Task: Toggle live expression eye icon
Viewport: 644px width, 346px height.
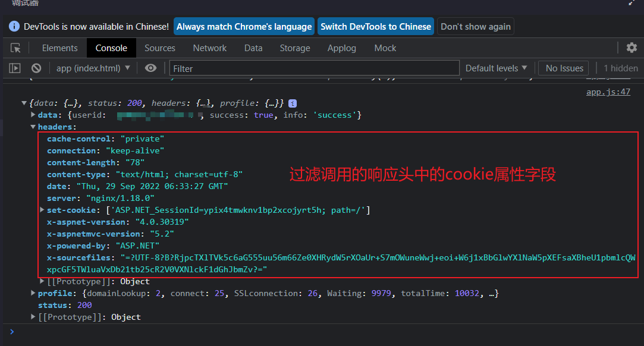Action: click(x=150, y=68)
